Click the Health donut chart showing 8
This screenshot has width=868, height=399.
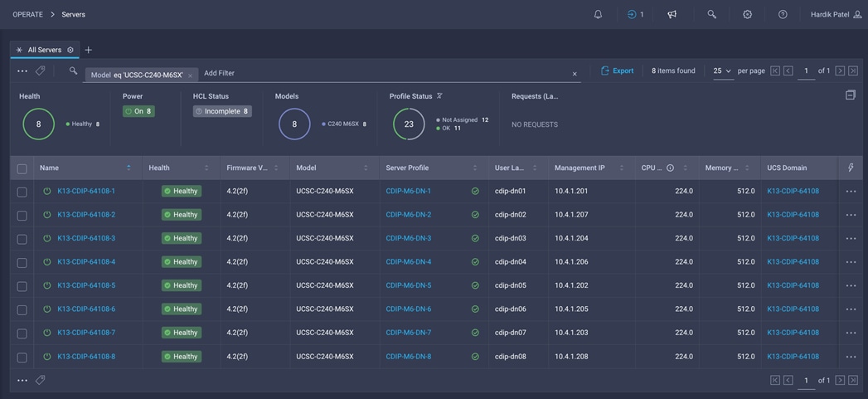pyautogui.click(x=39, y=124)
